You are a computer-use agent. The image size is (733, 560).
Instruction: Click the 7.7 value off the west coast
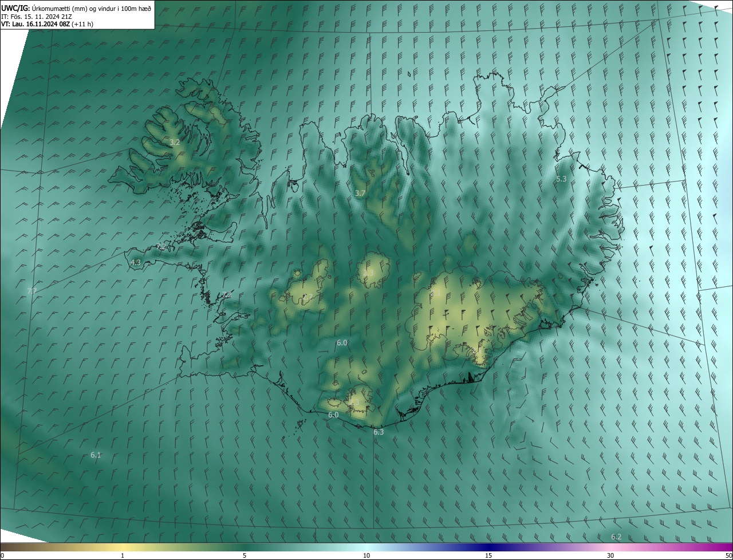32,291
